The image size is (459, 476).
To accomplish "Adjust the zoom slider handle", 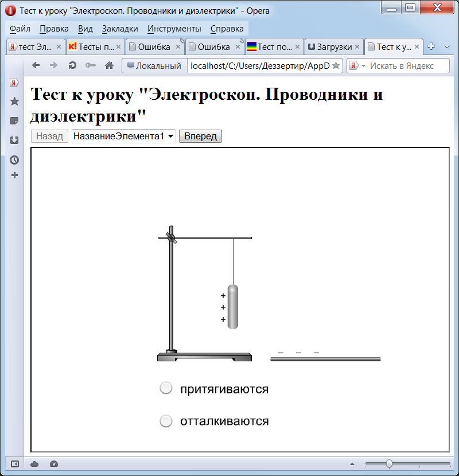I will pyautogui.click(x=389, y=464).
